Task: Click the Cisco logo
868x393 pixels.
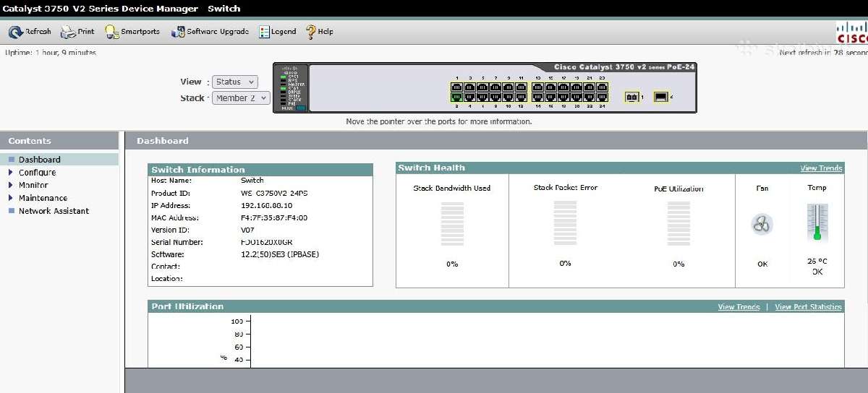Action: 852,33
